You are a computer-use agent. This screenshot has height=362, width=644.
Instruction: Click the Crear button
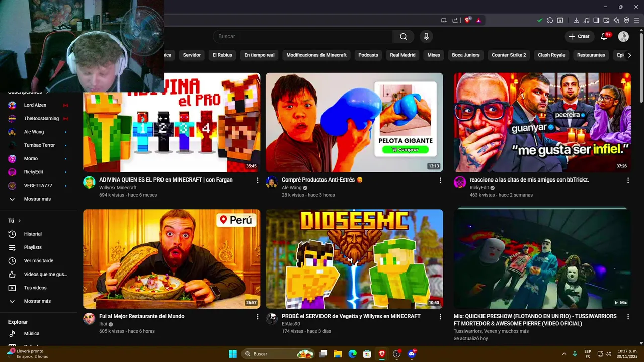click(x=579, y=36)
